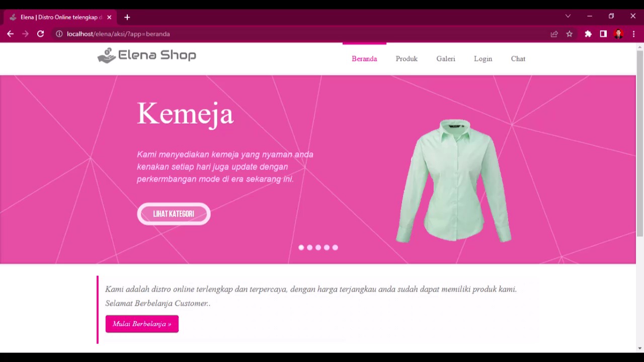Click the share page icon in address bar

554,34
